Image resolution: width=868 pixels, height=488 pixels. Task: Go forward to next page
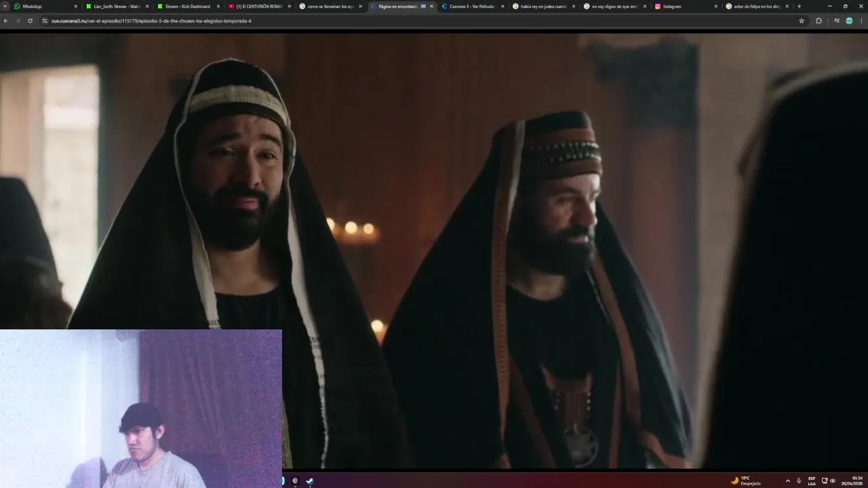[x=18, y=21]
